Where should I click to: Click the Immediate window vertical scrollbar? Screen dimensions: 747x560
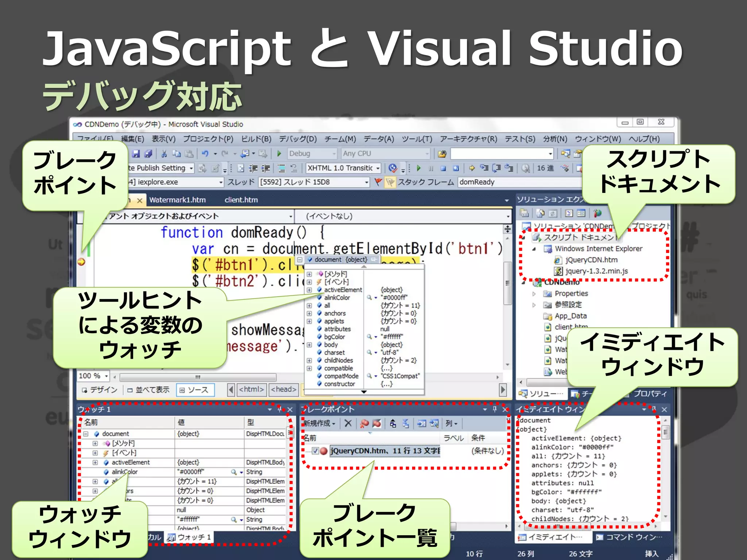pos(666,433)
